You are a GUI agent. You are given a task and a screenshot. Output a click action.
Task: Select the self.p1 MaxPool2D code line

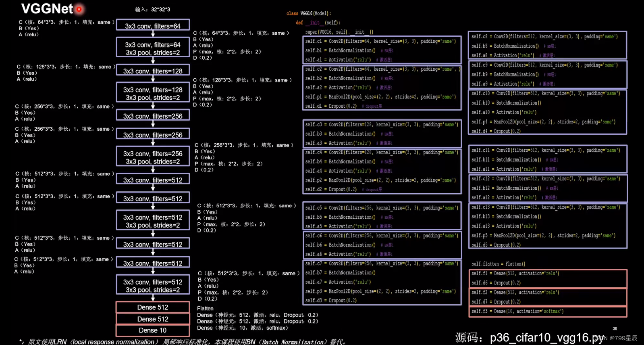(380, 97)
